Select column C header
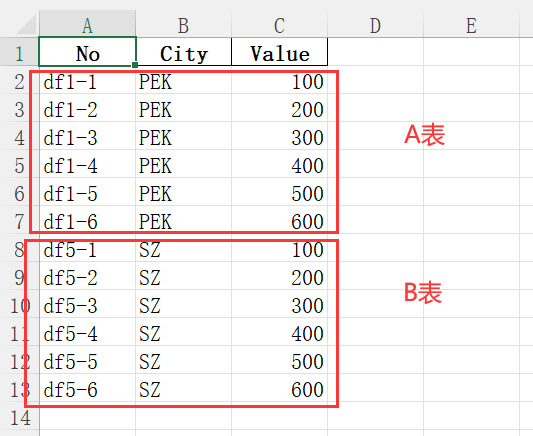This screenshot has width=533, height=436. 280,24
